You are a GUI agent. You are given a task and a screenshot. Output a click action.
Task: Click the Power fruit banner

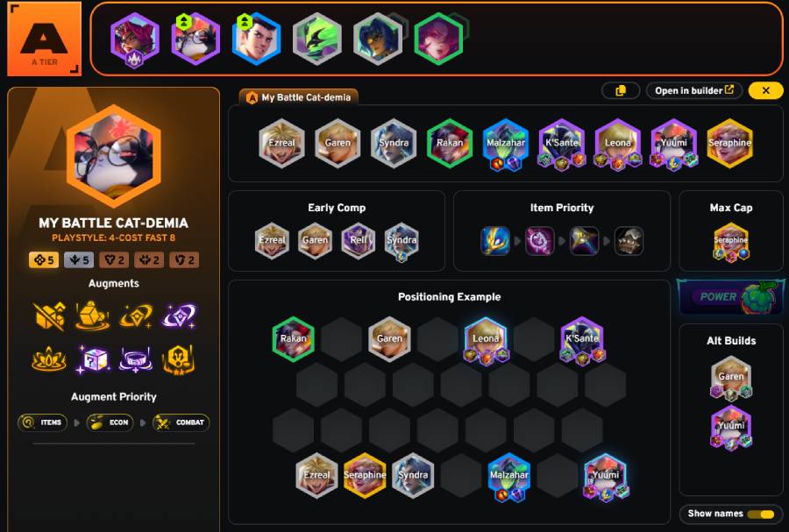click(x=730, y=296)
